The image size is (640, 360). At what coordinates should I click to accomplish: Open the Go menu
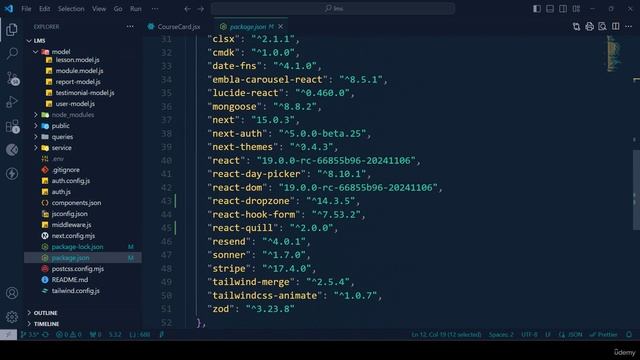[x=118, y=9]
